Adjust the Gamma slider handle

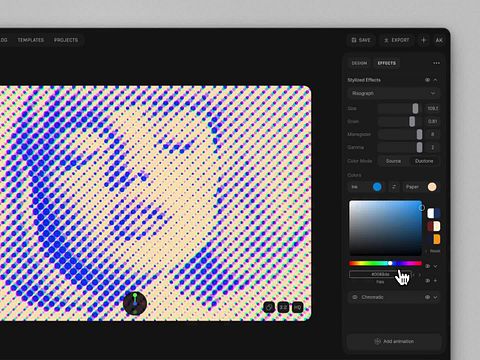[x=419, y=147]
